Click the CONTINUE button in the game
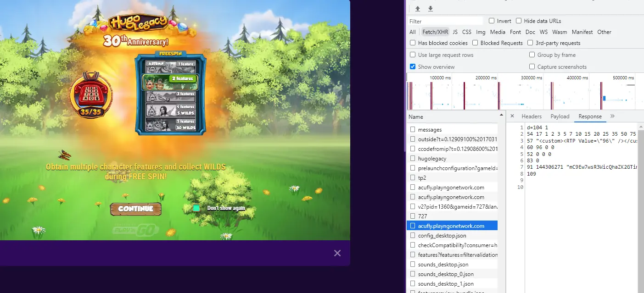This screenshot has width=644, height=293. [136, 209]
